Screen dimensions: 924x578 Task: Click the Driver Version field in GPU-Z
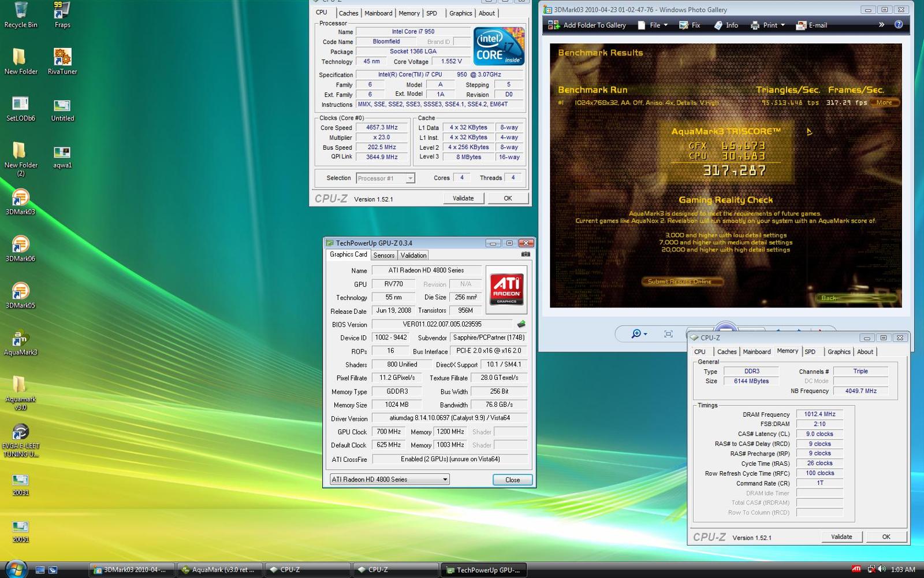coord(450,418)
